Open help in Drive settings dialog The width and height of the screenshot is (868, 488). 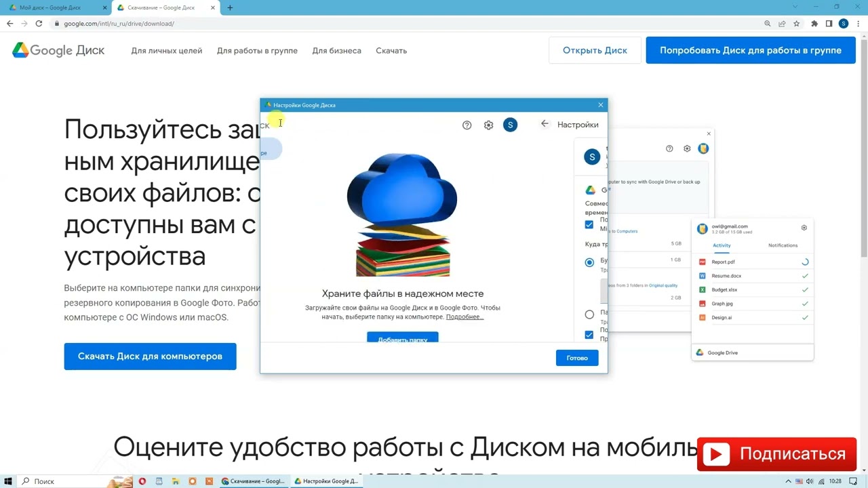click(467, 125)
